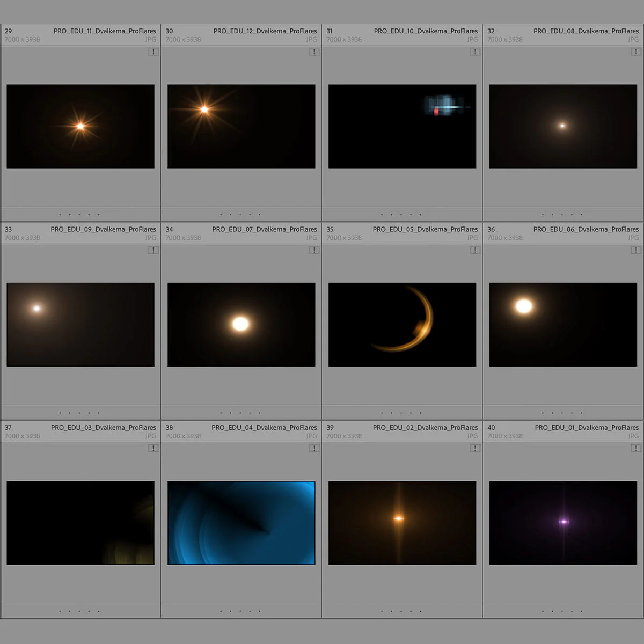Click filename PRO_EDU_09_Dvalkema_ProFlares
This screenshot has width=644, height=644.
[104, 229]
